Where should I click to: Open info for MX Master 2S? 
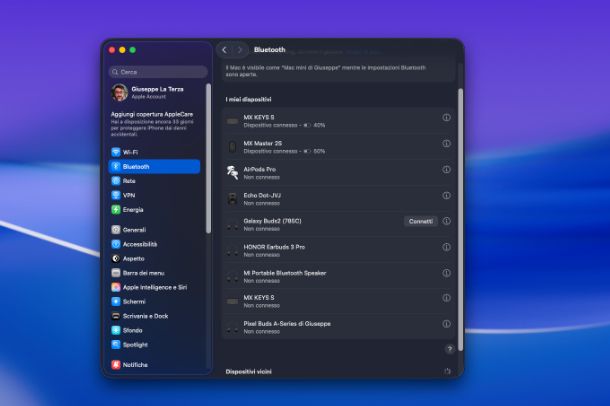[x=446, y=144]
